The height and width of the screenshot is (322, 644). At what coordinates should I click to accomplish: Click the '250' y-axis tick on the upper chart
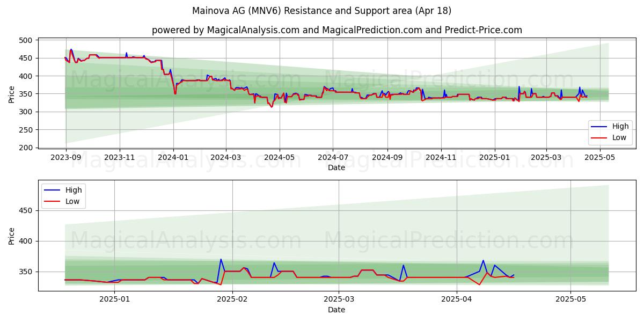(26, 130)
